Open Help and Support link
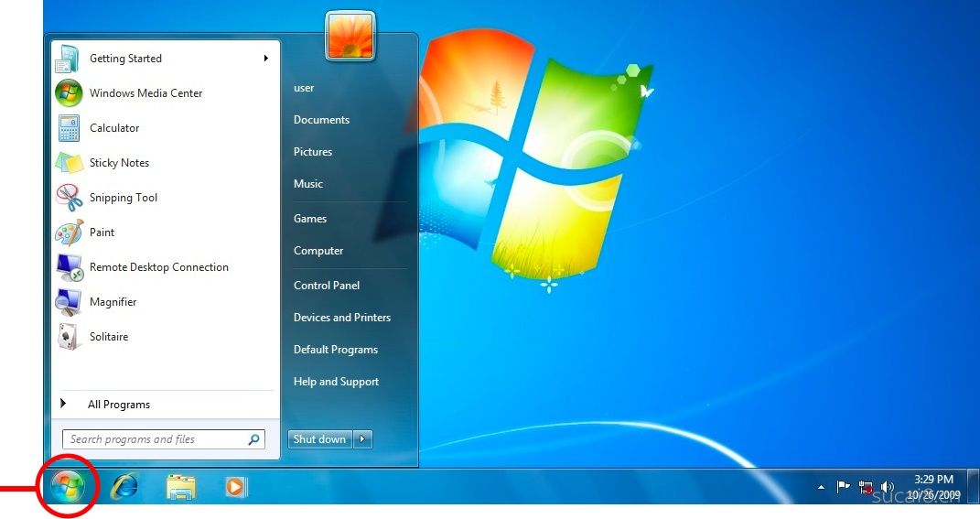 click(336, 382)
